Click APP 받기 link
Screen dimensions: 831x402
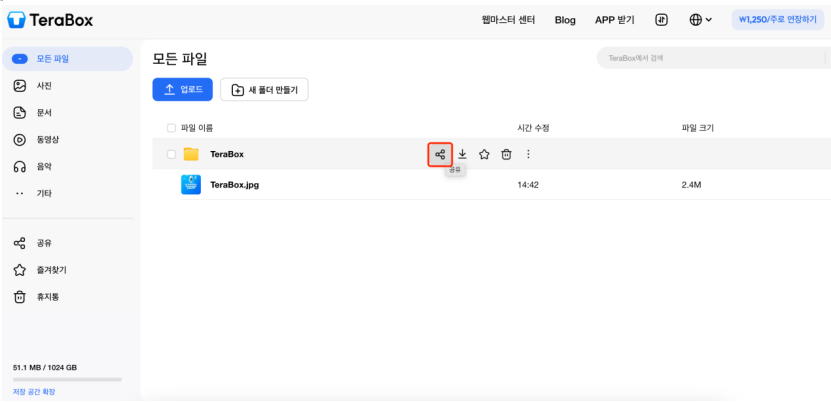[x=614, y=20]
